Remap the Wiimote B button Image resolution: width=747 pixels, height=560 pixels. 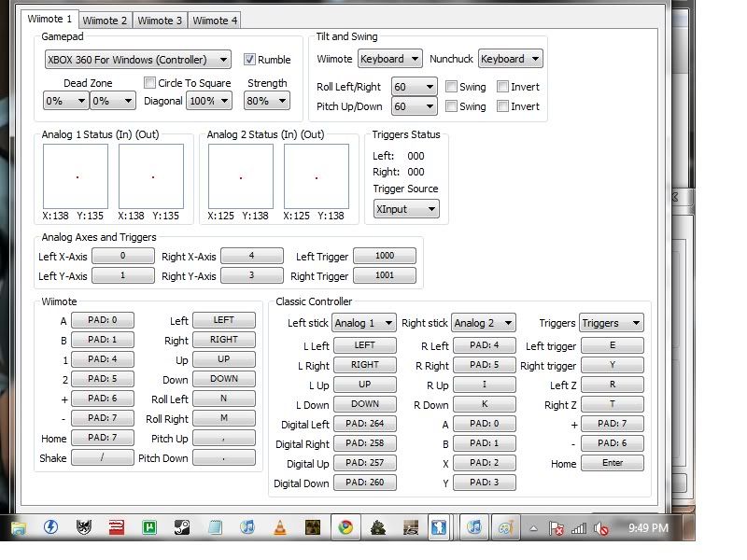click(x=103, y=340)
